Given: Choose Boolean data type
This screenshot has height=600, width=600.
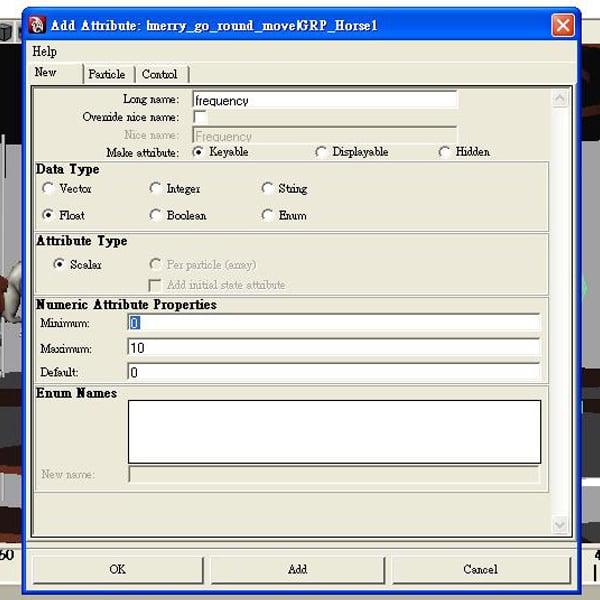Looking at the screenshot, I should pyautogui.click(x=155, y=215).
